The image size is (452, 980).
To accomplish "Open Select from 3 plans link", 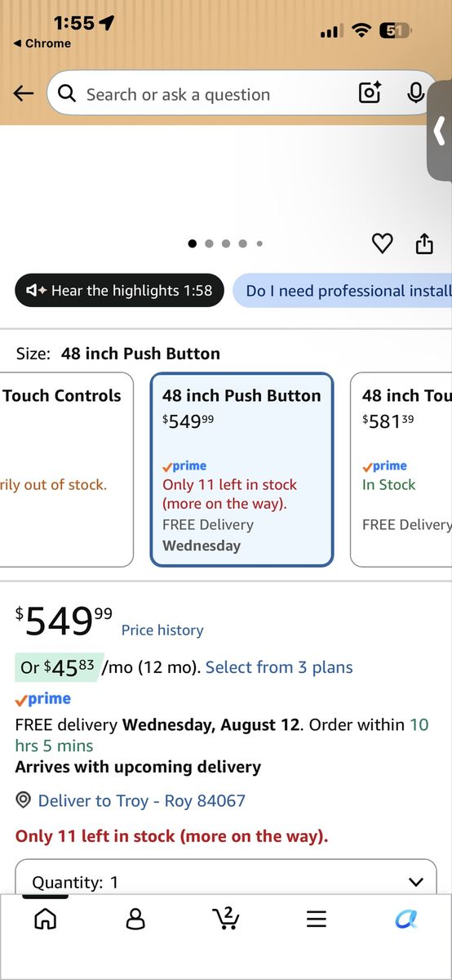I will pyautogui.click(x=279, y=667).
